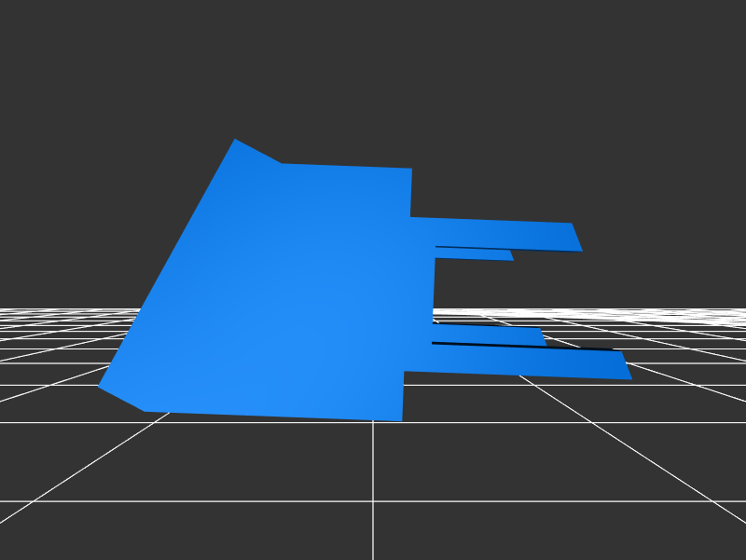Click the lowest long blue strip on the right
This screenshot has height=560, width=746.
click(522, 362)
